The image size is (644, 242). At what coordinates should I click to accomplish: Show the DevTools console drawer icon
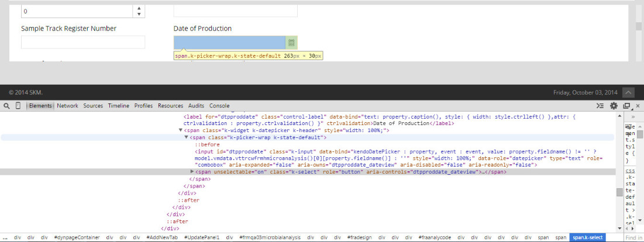600,106
